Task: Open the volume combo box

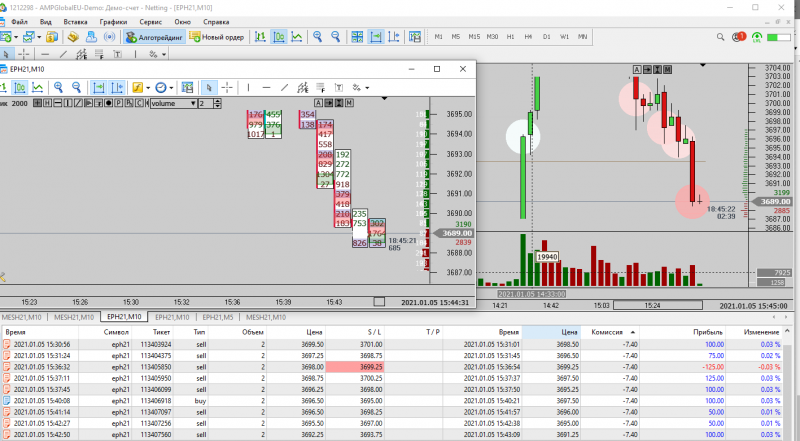Action: pyautogui.click(x=173, y=103)
